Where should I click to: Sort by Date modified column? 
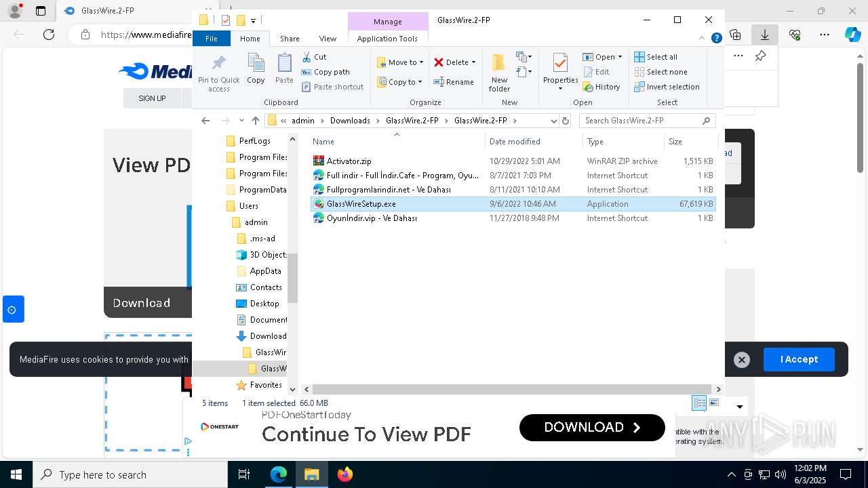(534, 142)
